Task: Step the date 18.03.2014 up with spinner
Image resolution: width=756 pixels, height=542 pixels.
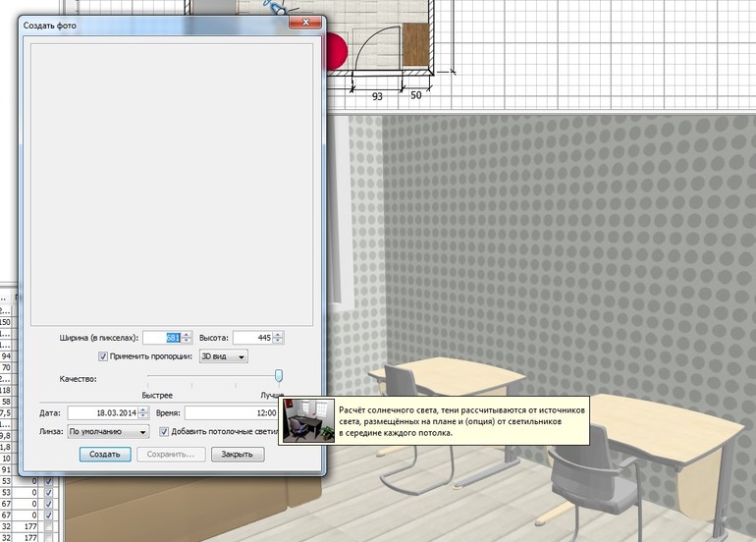Action: (143, 408)
